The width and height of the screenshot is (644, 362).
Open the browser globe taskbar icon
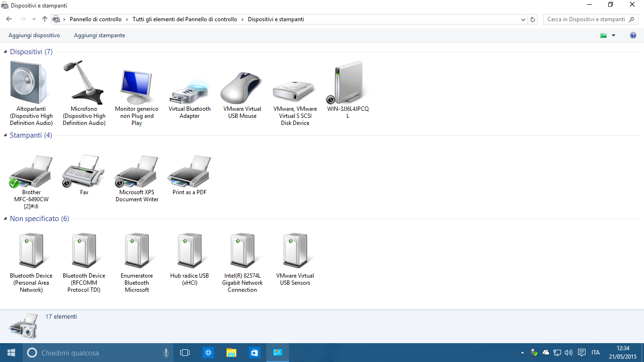coord(208,353)
